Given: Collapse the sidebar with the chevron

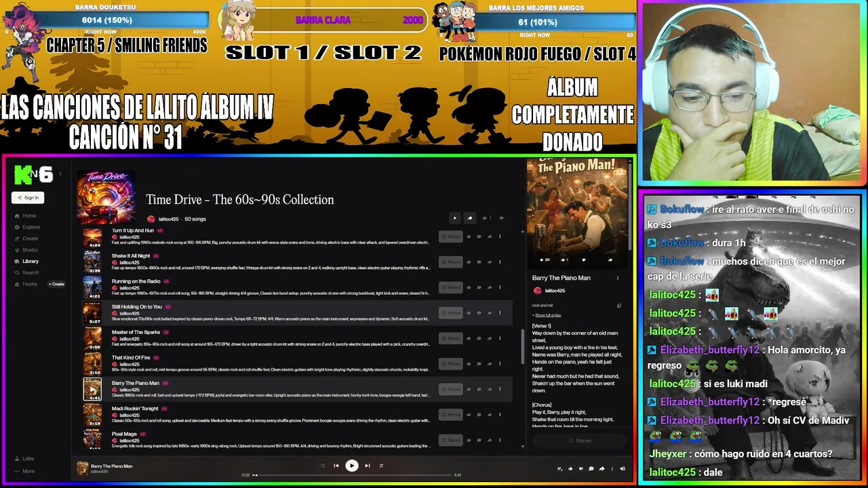Looking at the screenshot, I should click(60, 174).
